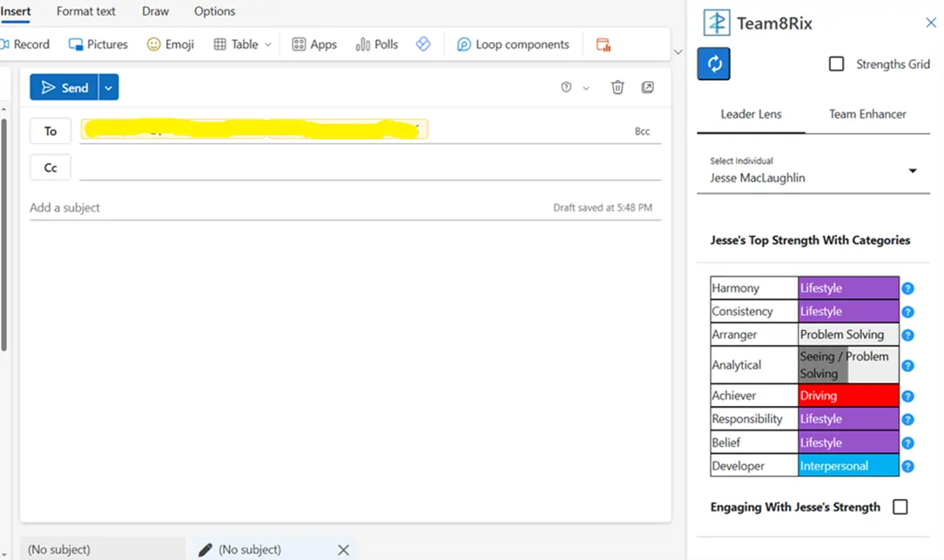Click the Cc button
Screen dimensions: 944x560
51,167
